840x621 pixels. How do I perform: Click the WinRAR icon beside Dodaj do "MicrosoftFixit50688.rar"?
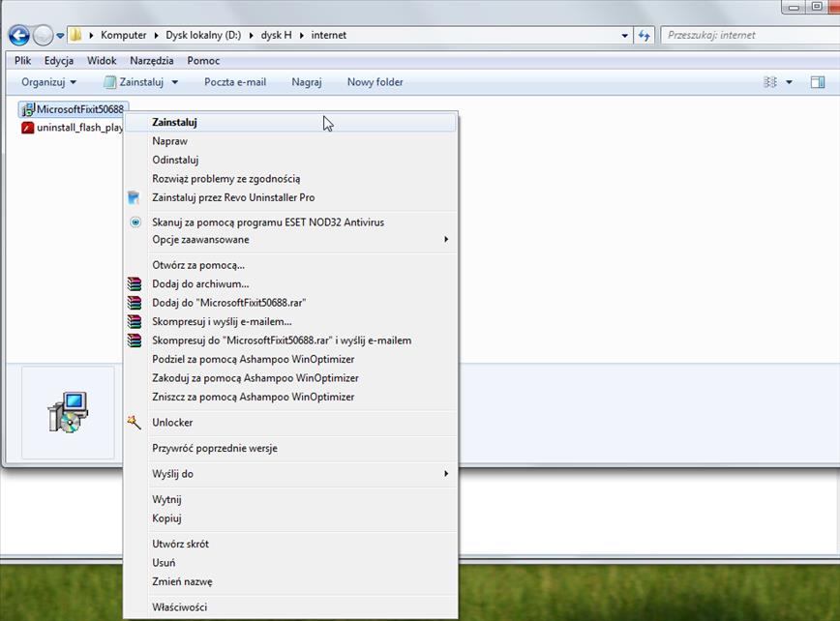point(135,303)
